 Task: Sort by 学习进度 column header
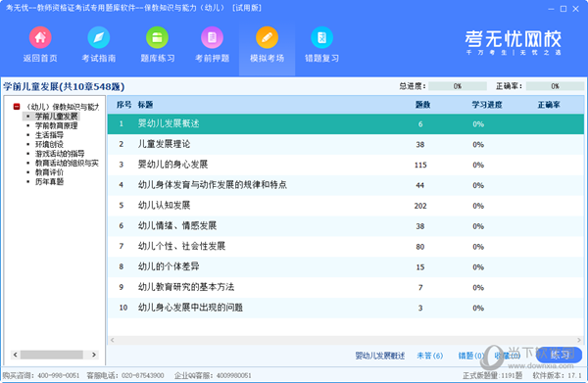point(487,105)
